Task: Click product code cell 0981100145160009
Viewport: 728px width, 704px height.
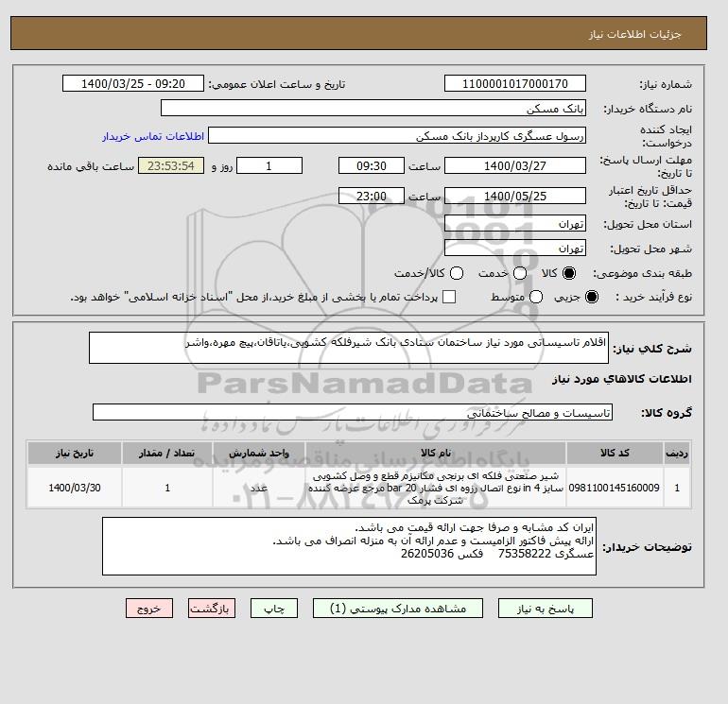Action: tap(615, 488)
